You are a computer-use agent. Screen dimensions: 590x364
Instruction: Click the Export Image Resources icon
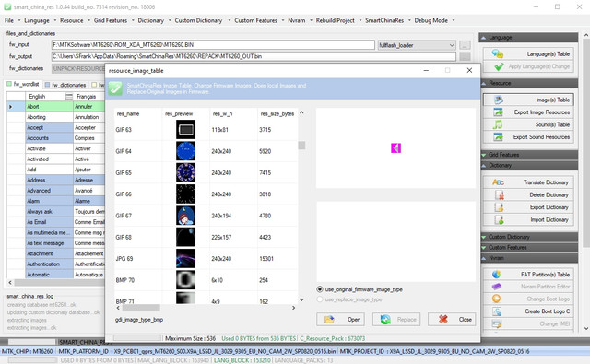[x=498, y=112]
